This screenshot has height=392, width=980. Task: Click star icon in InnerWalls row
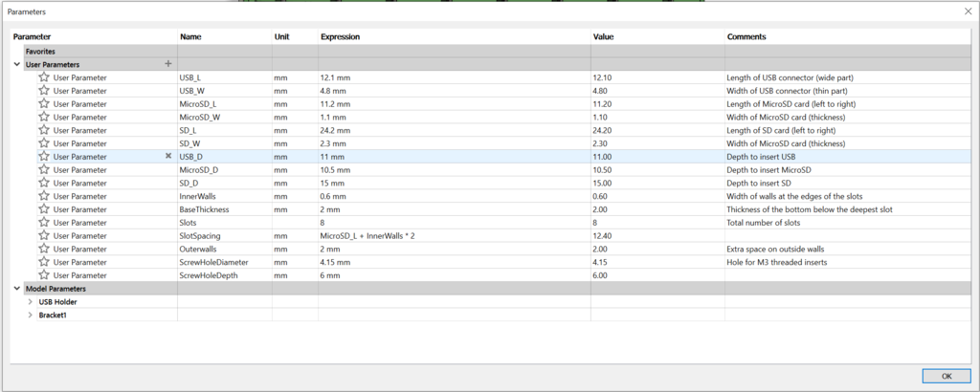(x=44, y=196)
